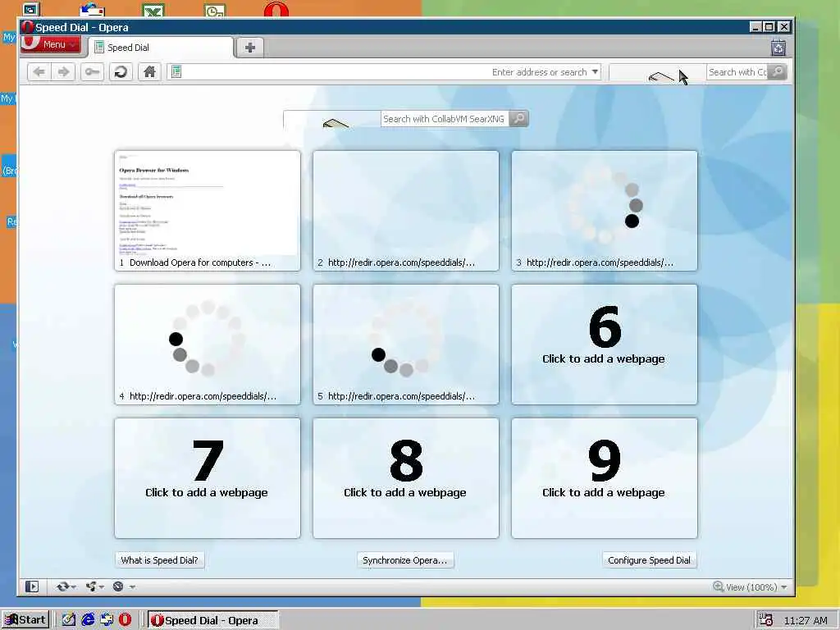Viewport: 840px width, 630px height.
Task: Go forward with the Forward arrow
Action: coord(64,72)
